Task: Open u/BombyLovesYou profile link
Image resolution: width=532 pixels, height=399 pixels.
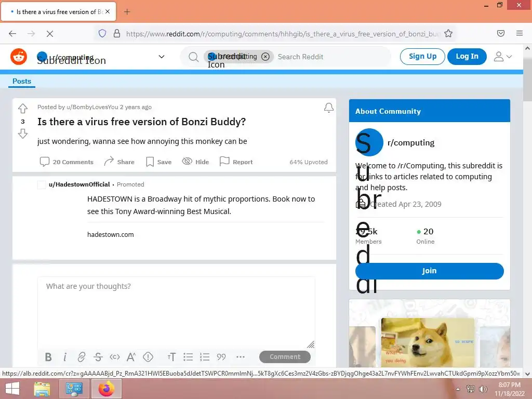Action: [92, 107]
